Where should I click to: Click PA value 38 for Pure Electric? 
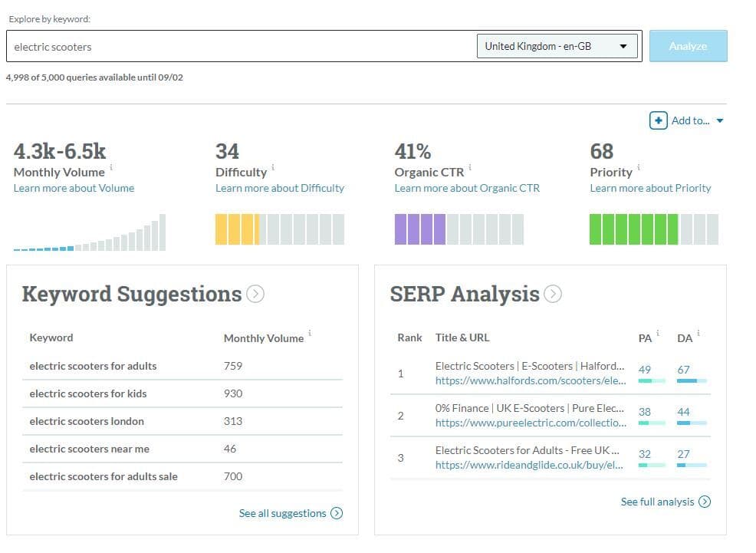click(x=645, y=412)
